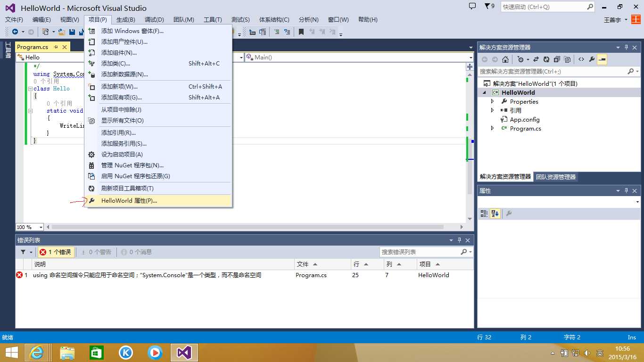Choose 添加 Windows 窗体(F) menu item

[x=158, y=31]
